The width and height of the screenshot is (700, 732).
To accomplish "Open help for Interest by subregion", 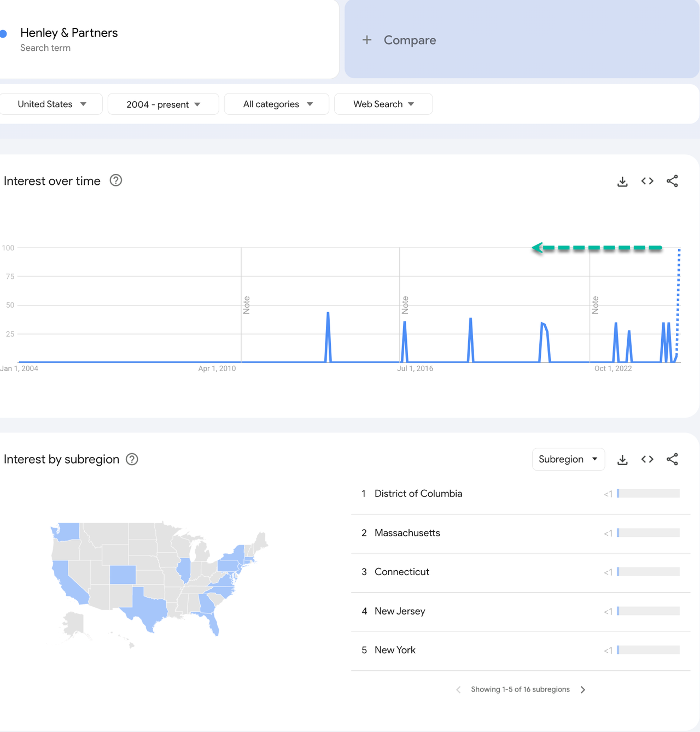I will pos(132,459).
